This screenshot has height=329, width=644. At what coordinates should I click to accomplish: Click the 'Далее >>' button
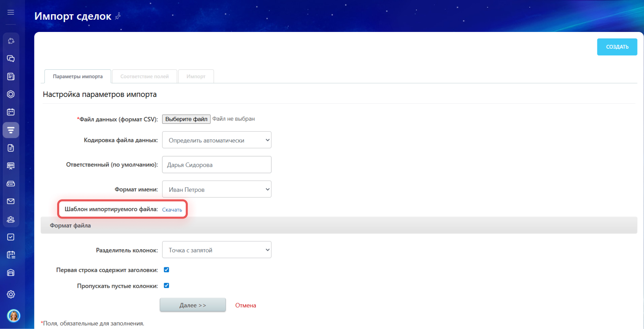coord(193,305)
